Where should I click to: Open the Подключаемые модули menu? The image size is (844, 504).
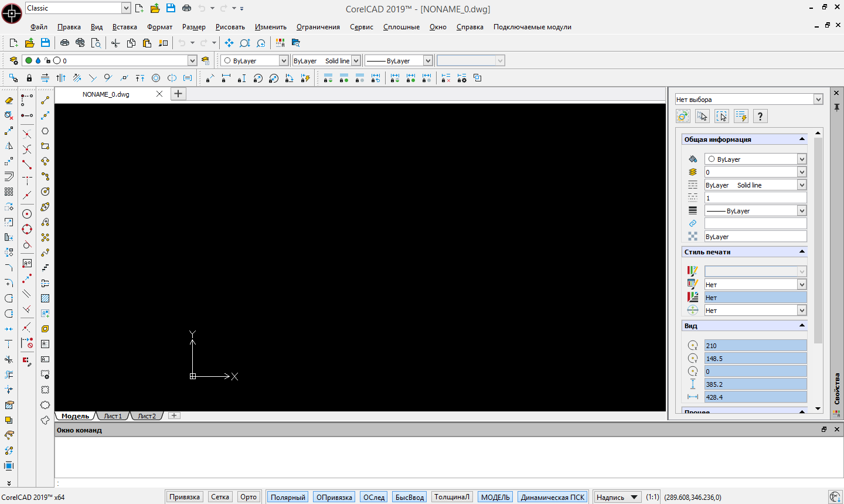(532, 27)
